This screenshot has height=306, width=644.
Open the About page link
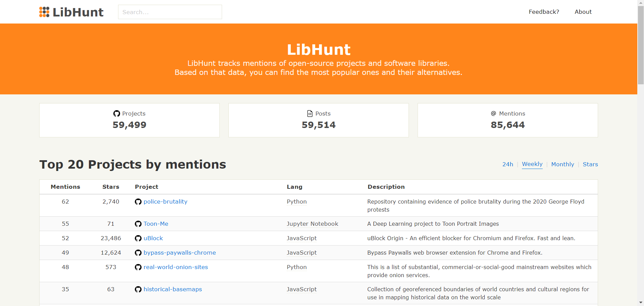[583, 12]
